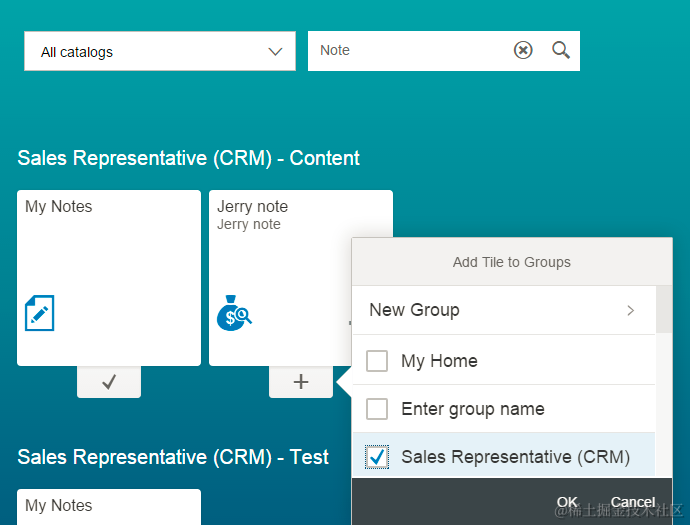Check the Enter group name checkbox
This screenshot has width=690, height=525.
[377, 409]
